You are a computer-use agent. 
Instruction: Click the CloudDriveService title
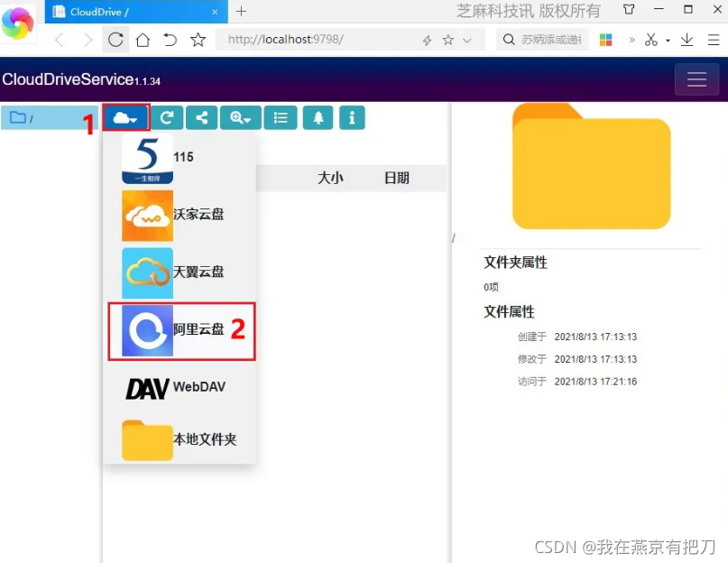coord(81,79)
